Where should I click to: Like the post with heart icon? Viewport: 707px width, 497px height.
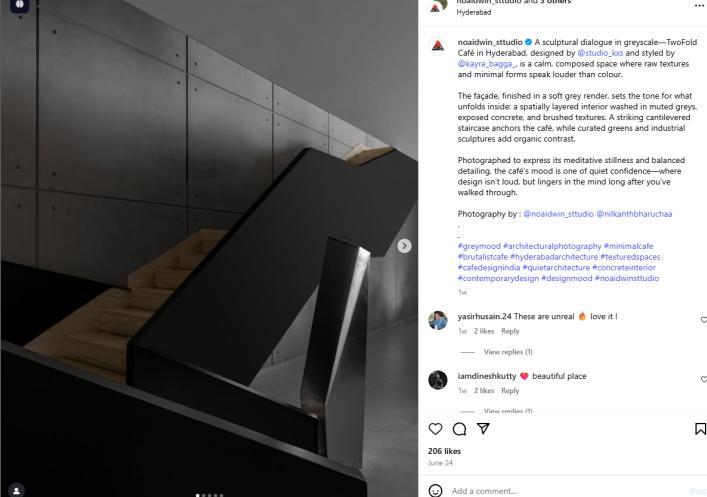click(435, 428)
